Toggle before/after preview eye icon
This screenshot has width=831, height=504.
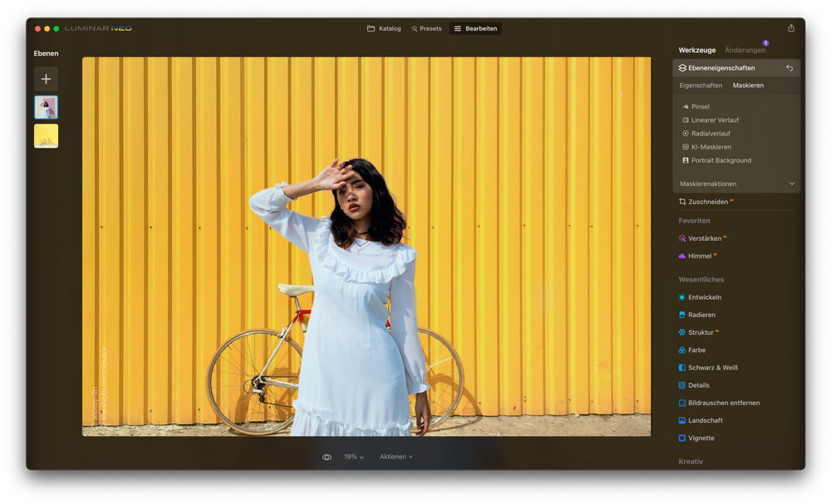[327, 457]
